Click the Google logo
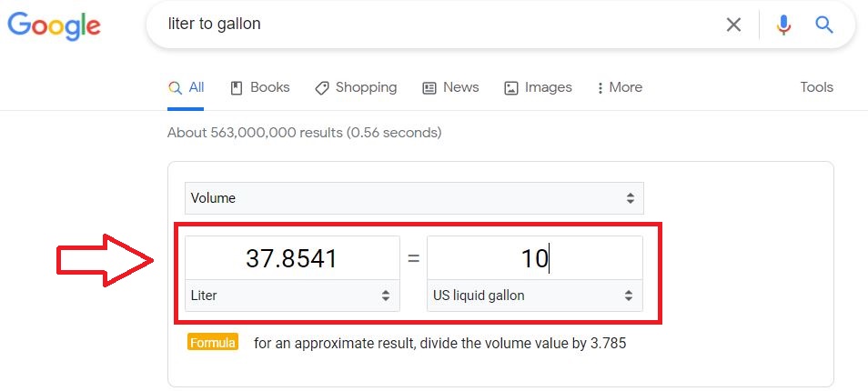Image resolution: width=868 pixels, height=391 pixels. (x=54, y=26)
